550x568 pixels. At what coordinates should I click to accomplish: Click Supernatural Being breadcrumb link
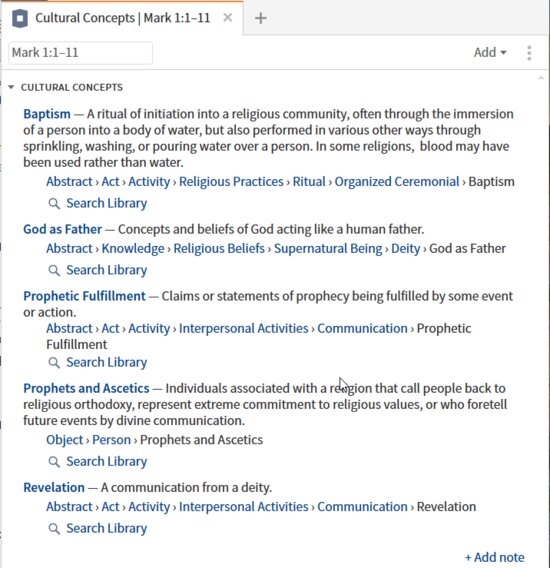click(x=328, y=248)
